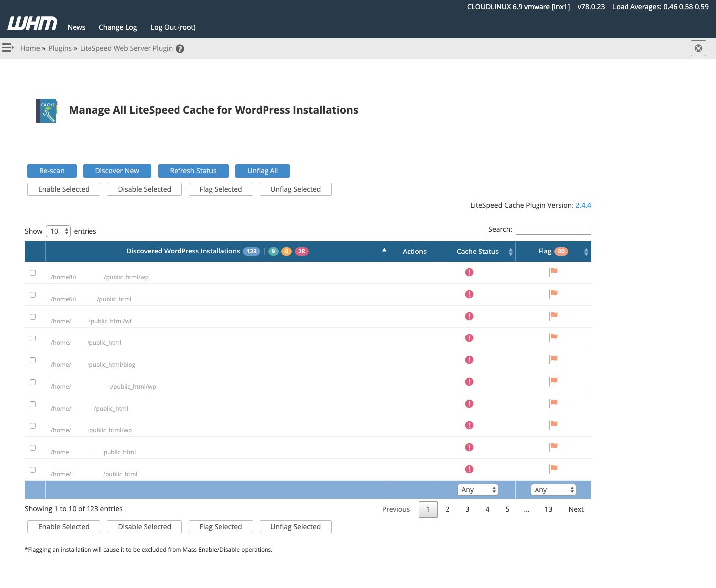Open the Flag filter Any dropdown
Viewport: 716px width, 588px height.
[x=553, y=490]
